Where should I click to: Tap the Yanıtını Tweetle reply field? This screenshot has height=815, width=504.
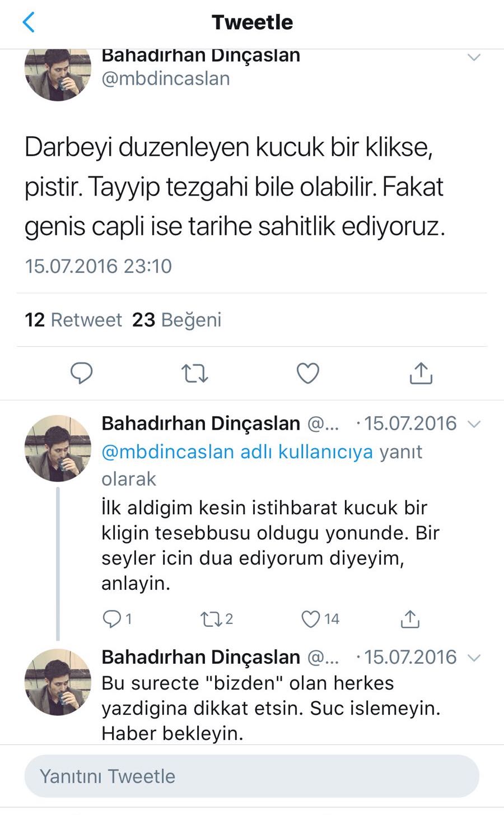click(x=252, y=776)
